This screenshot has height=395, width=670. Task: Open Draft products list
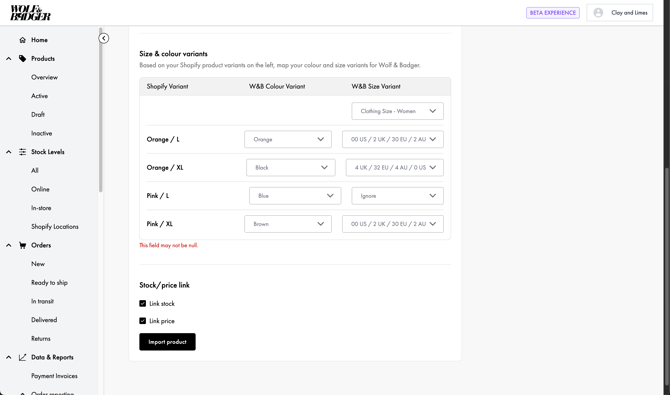tap(38, 115)
